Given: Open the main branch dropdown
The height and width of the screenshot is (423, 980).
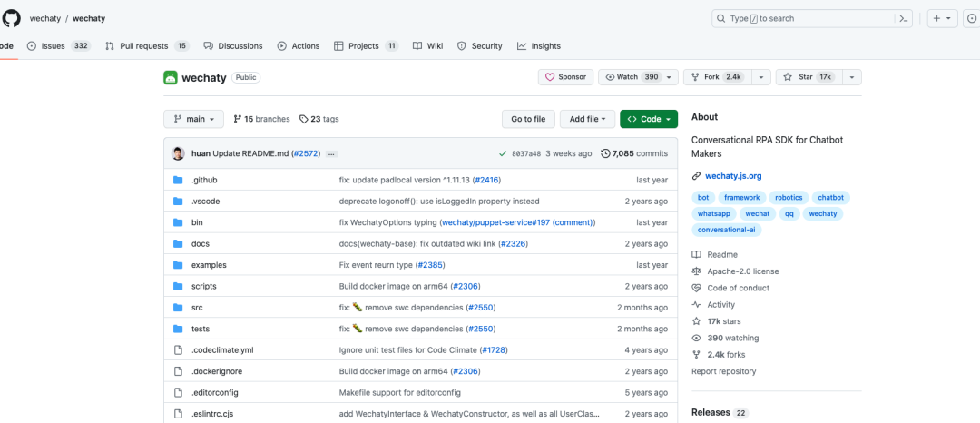Looking at the screenshot, I should click(x=194, y=119).
